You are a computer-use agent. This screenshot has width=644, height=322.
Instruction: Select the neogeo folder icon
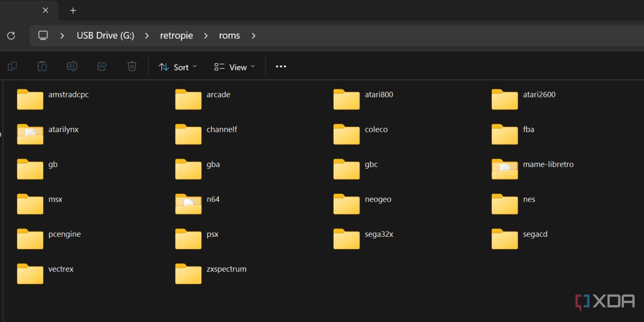(347, 204)
